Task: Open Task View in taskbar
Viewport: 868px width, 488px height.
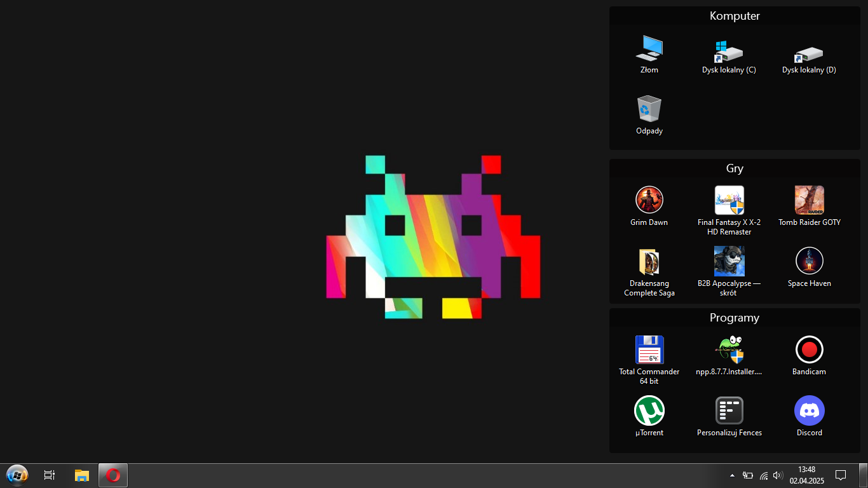Action: (50, 475)
